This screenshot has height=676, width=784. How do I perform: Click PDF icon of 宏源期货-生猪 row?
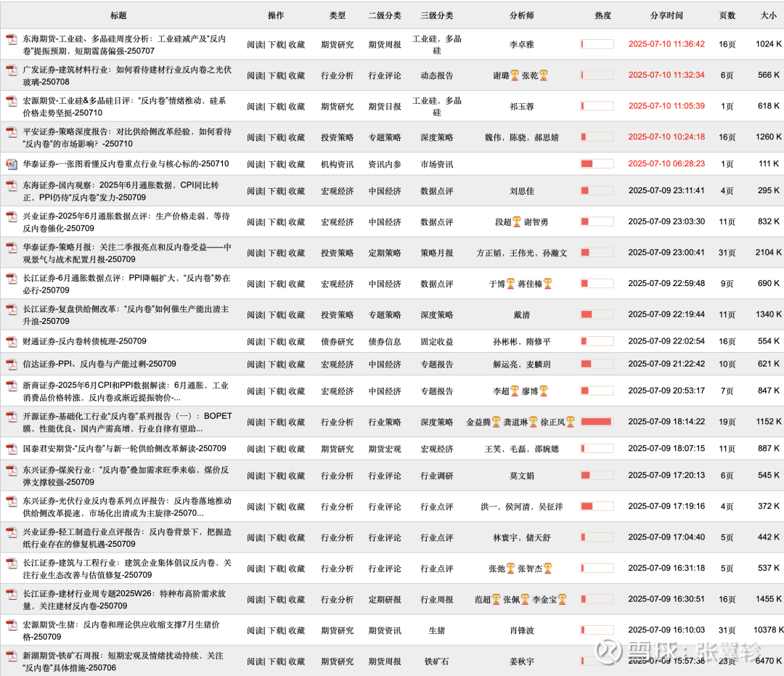point(11,626)
